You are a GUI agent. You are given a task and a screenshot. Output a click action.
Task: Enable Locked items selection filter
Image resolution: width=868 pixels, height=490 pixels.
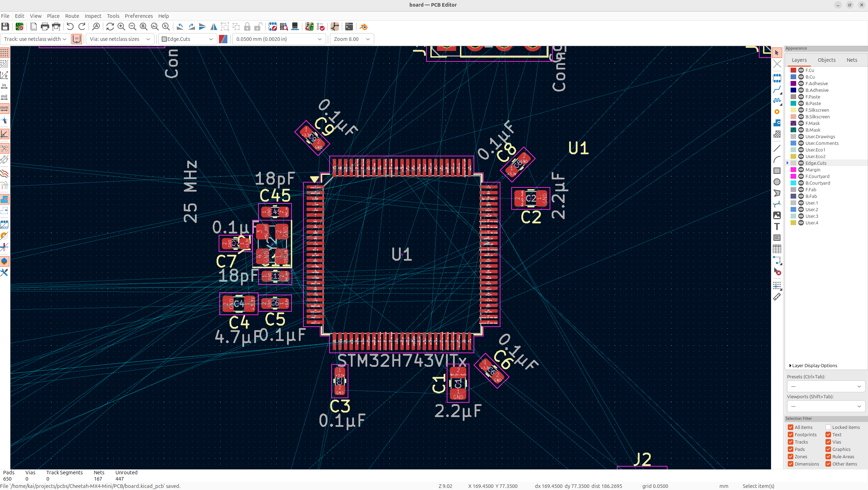click(828, 427)
